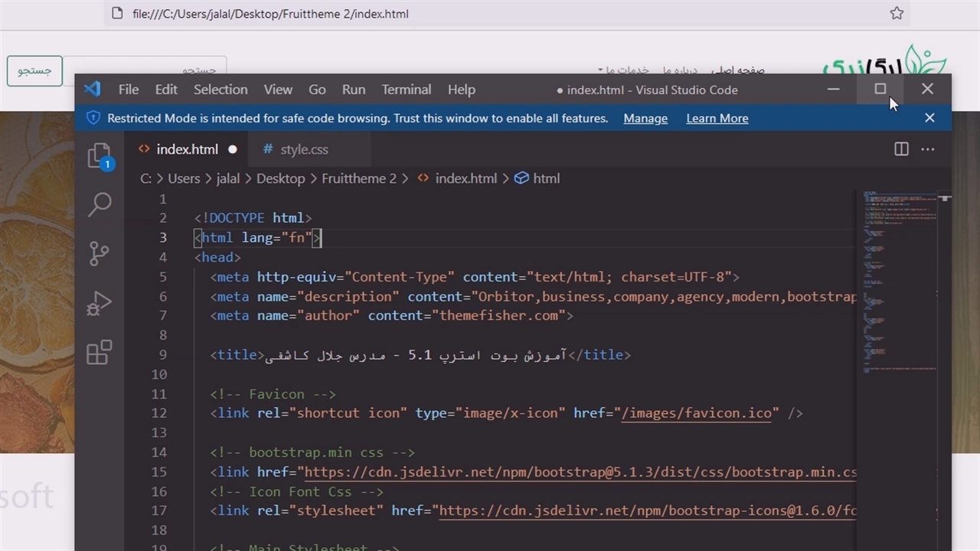Open the Extensions view icon
Screen dimensions: 980x551
(100, 353)
